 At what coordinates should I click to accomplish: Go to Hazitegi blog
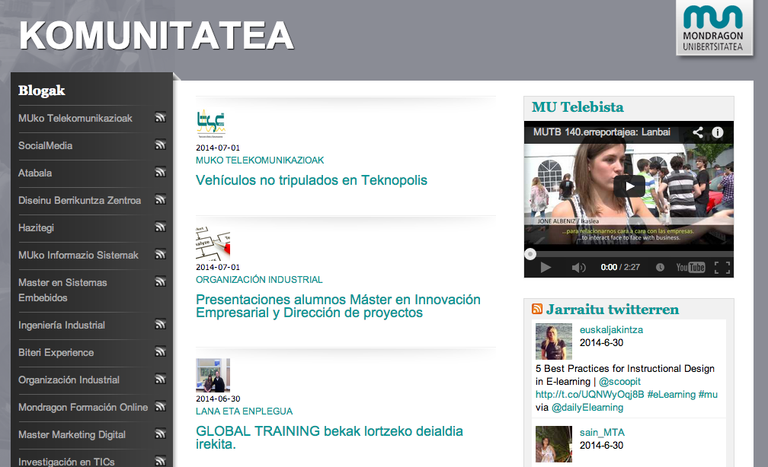(36, 228)
